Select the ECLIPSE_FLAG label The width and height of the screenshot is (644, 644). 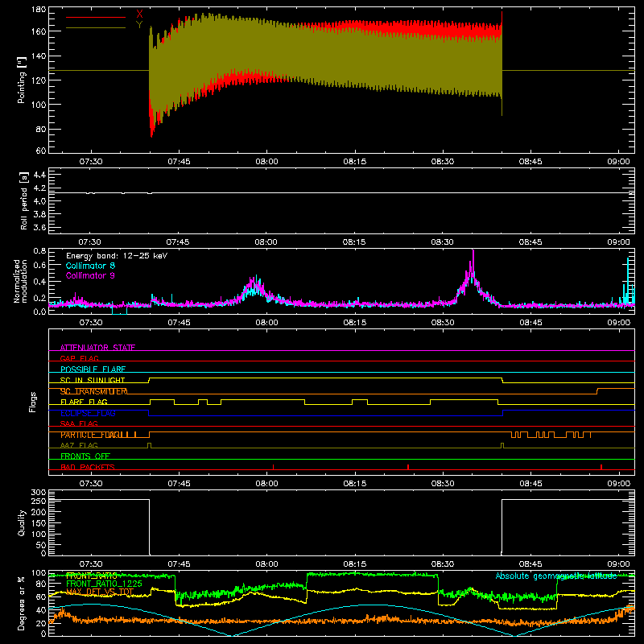tap(88, 413)
